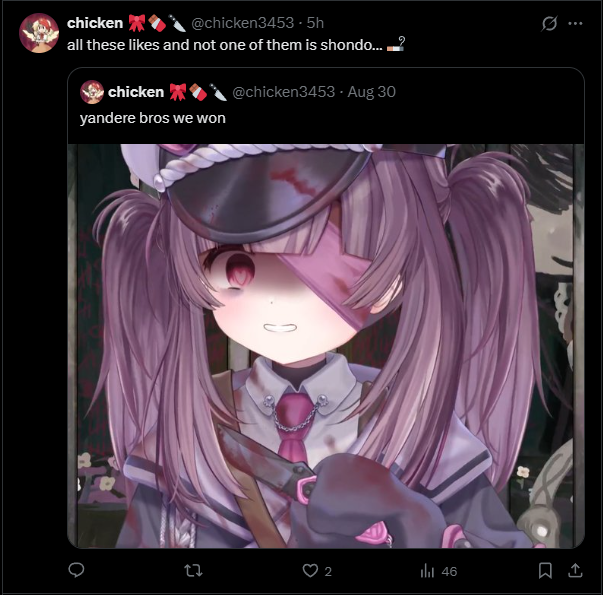Open chicken's large profile avatar

click(x=39, y=33)
